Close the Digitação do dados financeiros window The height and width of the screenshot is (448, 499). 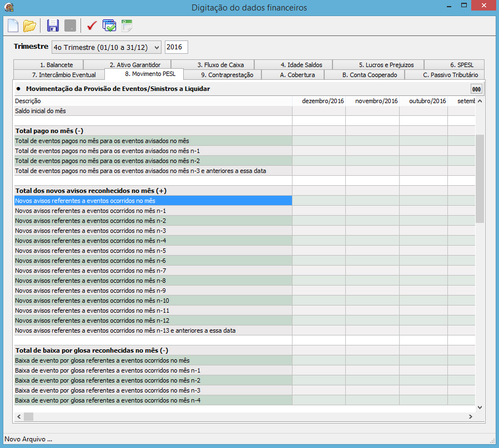pos(483,6)
